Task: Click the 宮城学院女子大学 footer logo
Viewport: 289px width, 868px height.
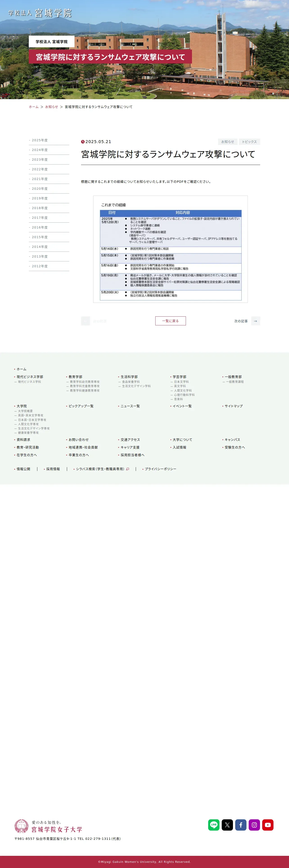Action: (48, 826)
